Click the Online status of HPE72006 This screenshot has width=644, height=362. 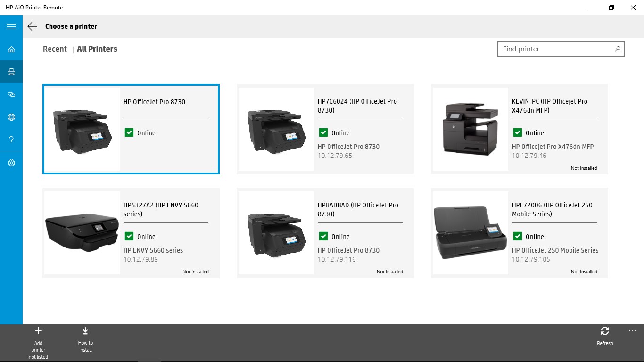(x=528, y=237)
